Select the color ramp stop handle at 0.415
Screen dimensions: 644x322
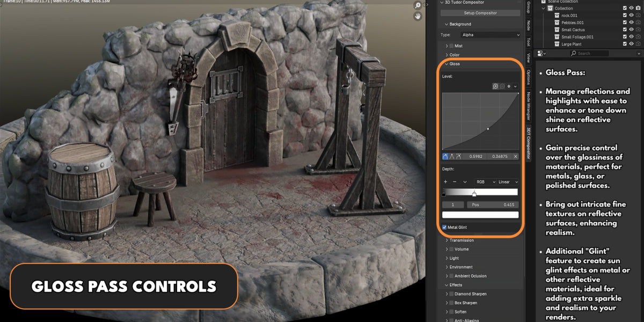pos(474,194)
